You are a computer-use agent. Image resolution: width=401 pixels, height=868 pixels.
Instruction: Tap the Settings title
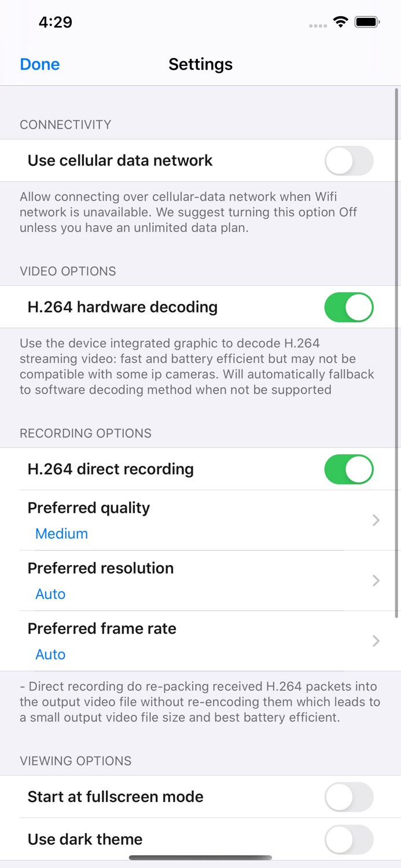[200, 64]
